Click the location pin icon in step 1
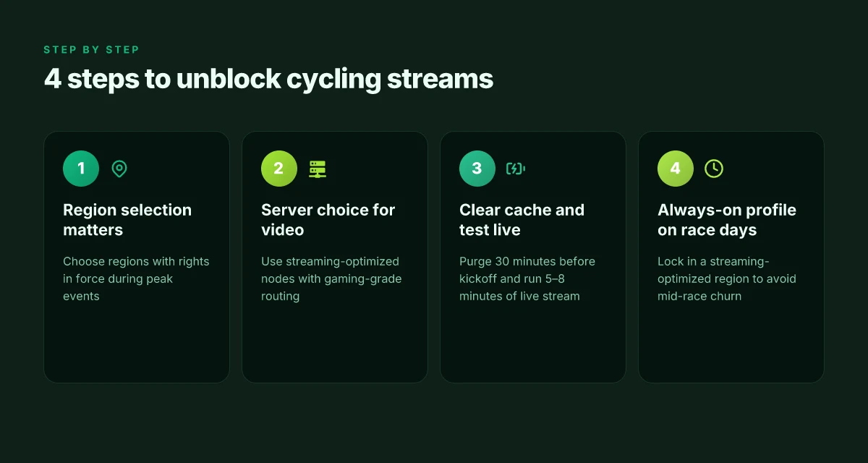 click(x=119, y=169)
